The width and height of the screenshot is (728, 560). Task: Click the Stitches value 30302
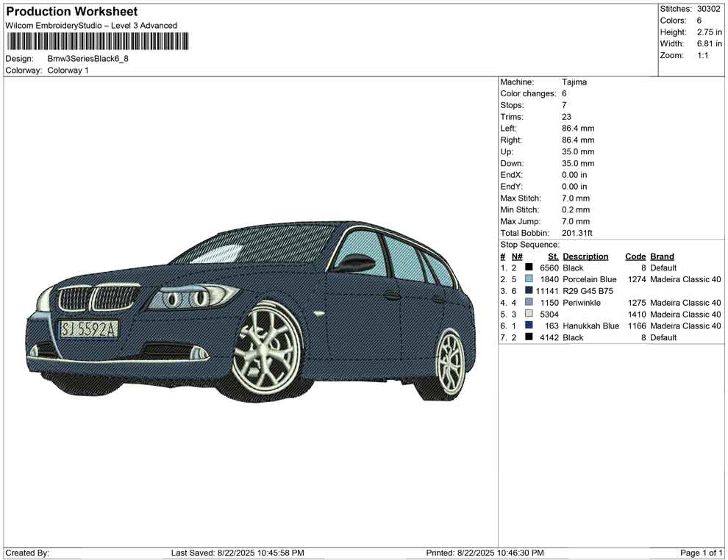coord(708,9)
